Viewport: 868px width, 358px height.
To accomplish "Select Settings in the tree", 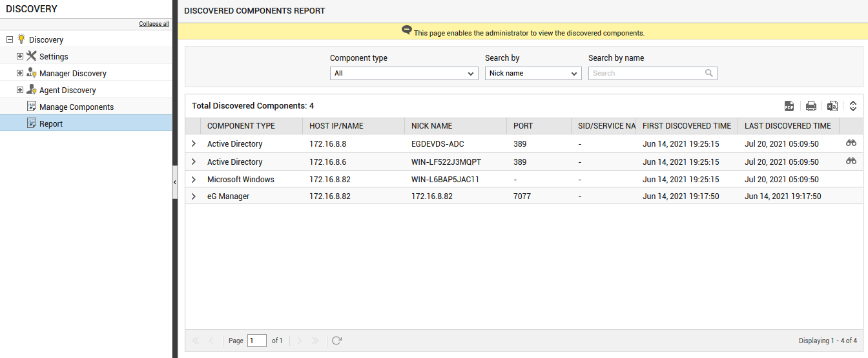I will (x=54, y=57).
